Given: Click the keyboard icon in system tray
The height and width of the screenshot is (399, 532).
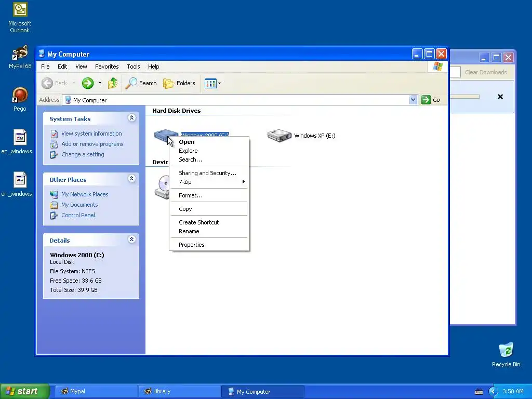Looking at the screenshot, I should pos(478,392).
